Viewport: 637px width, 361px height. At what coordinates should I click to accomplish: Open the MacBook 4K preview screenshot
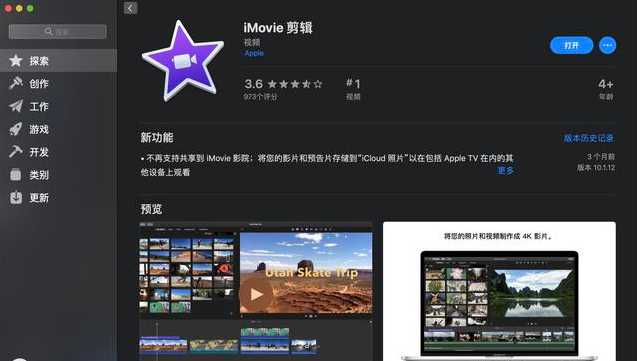[x=499, y=291]
